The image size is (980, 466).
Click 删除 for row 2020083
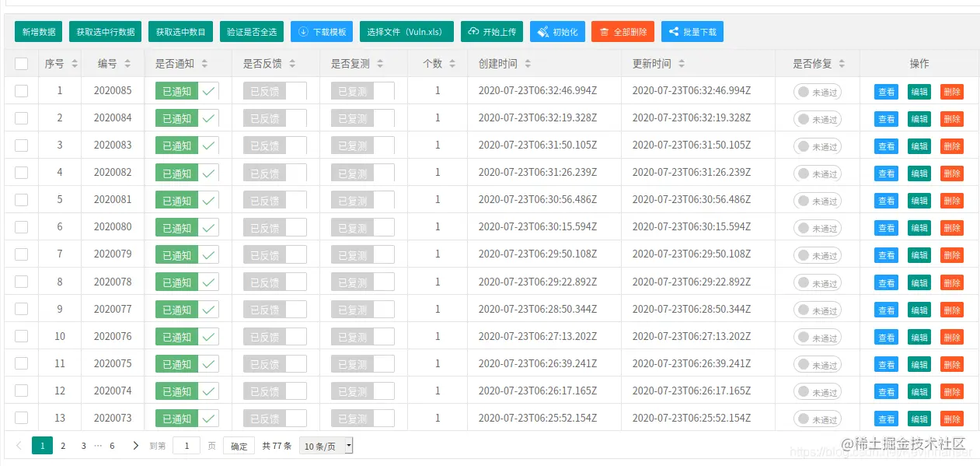tap(952, 146)
